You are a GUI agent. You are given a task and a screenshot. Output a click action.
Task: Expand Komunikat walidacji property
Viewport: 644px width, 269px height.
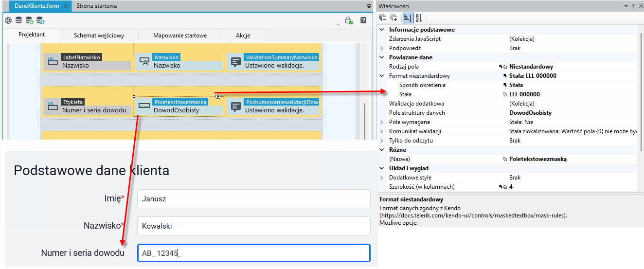point(382,131)
